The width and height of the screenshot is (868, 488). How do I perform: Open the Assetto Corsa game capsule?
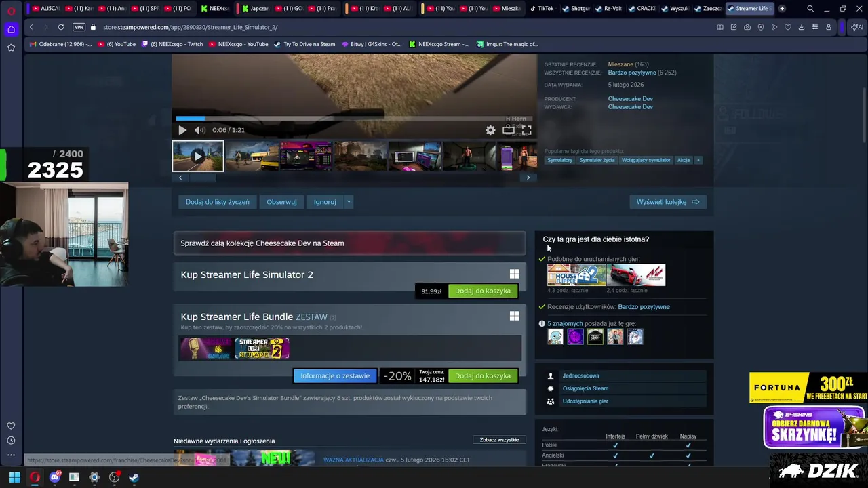[636, 275]
